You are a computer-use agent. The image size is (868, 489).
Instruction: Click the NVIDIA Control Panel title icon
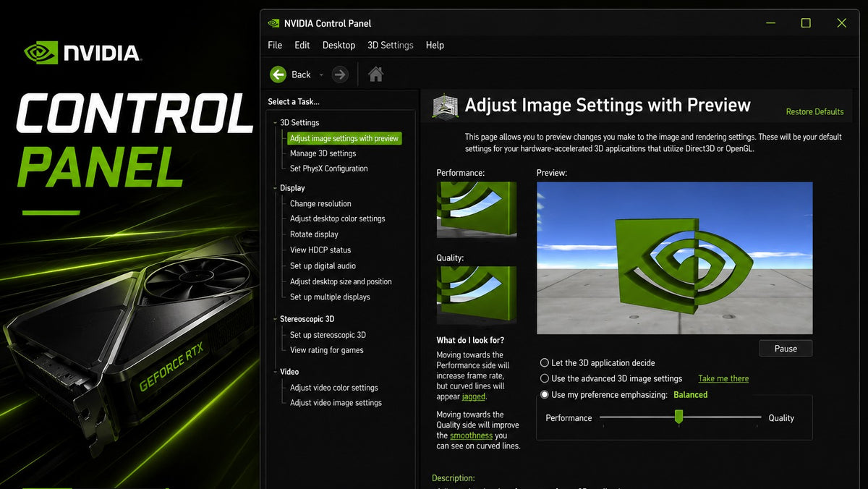tap(273, 23)
